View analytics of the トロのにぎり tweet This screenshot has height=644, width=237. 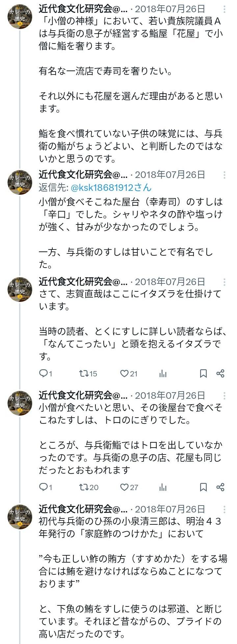coord(163,487)
